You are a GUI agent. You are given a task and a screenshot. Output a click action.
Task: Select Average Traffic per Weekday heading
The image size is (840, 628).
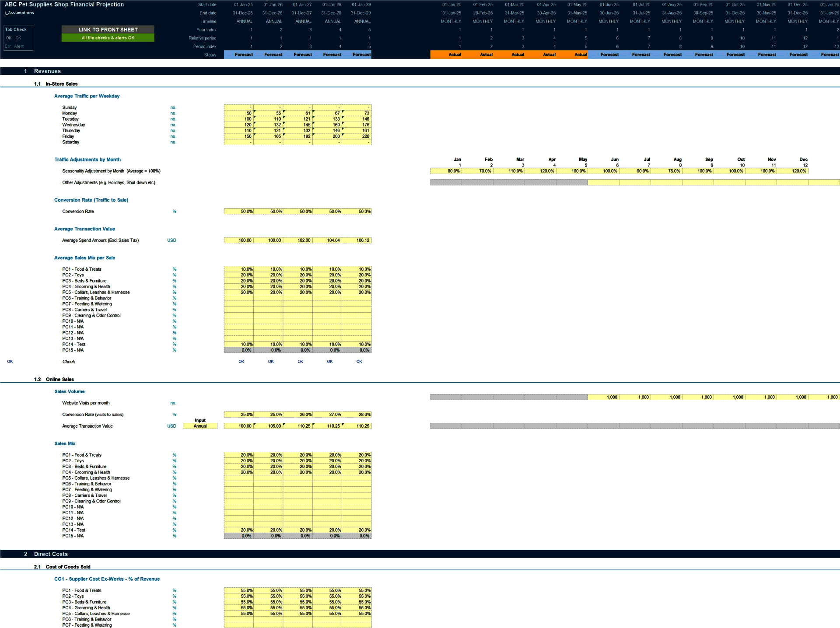[87, 96]
